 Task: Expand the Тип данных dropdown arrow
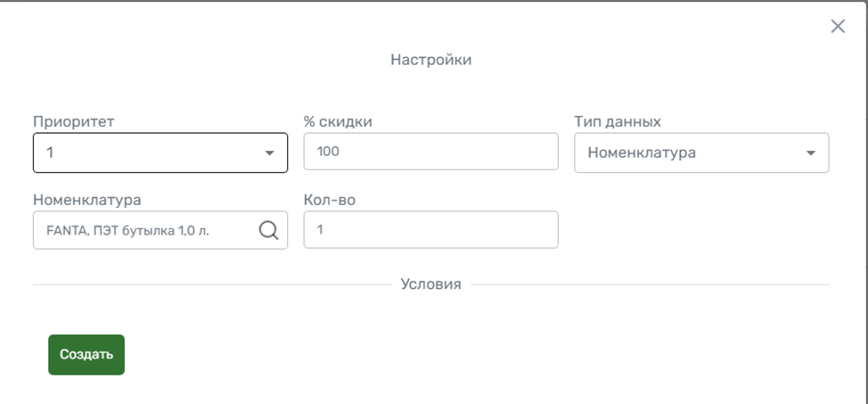click(811, 153)
